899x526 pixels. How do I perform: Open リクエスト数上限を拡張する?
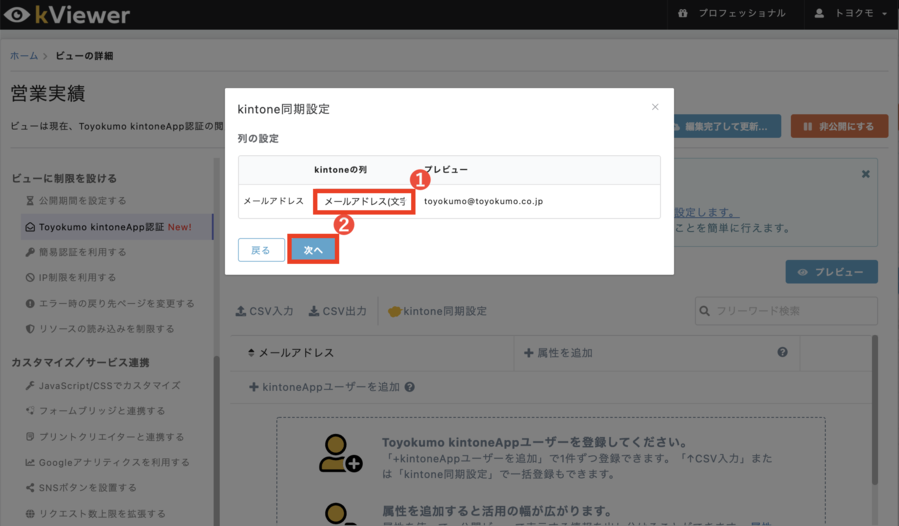click(95, 513)
